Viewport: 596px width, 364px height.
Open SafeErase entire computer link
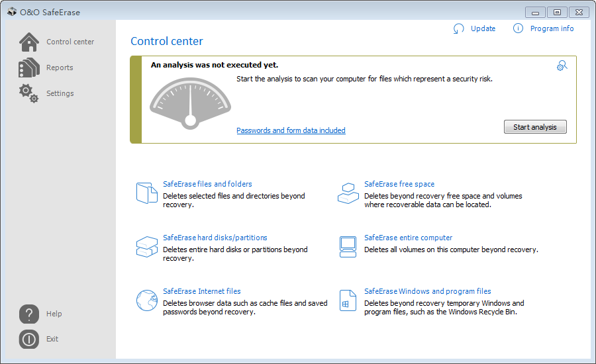pos(408,238)
